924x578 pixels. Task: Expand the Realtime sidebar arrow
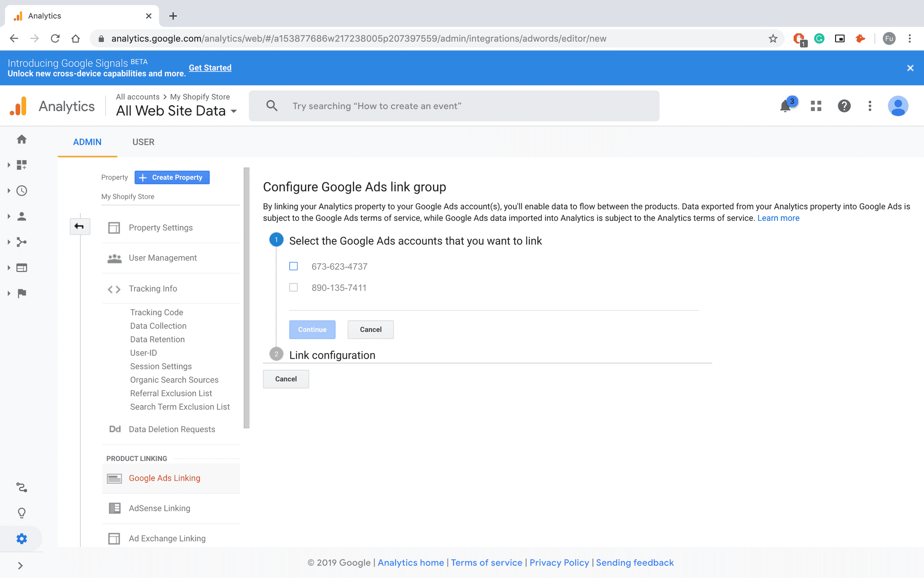click(x=9, y=191)
